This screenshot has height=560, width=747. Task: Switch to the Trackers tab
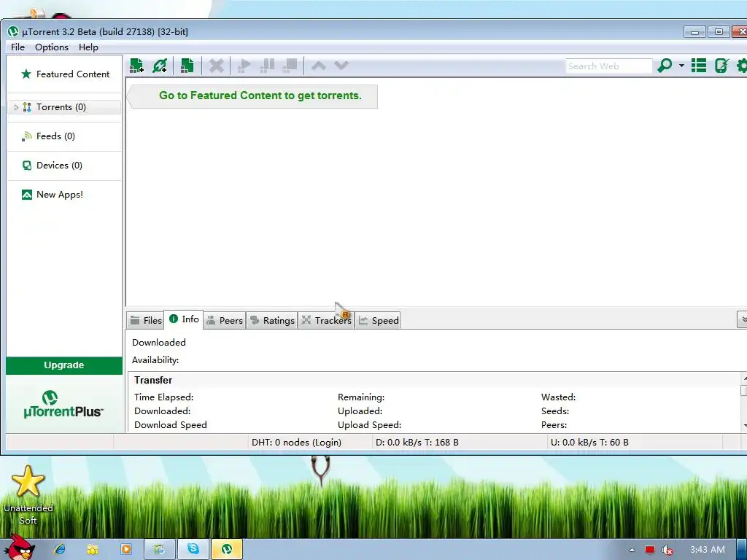pos(326,321)
